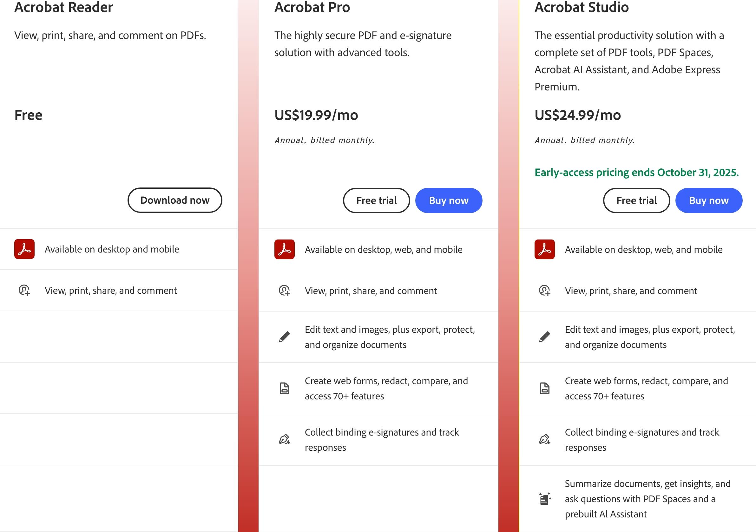Click the web forms document icon in Pro column

tap(285, 388)
